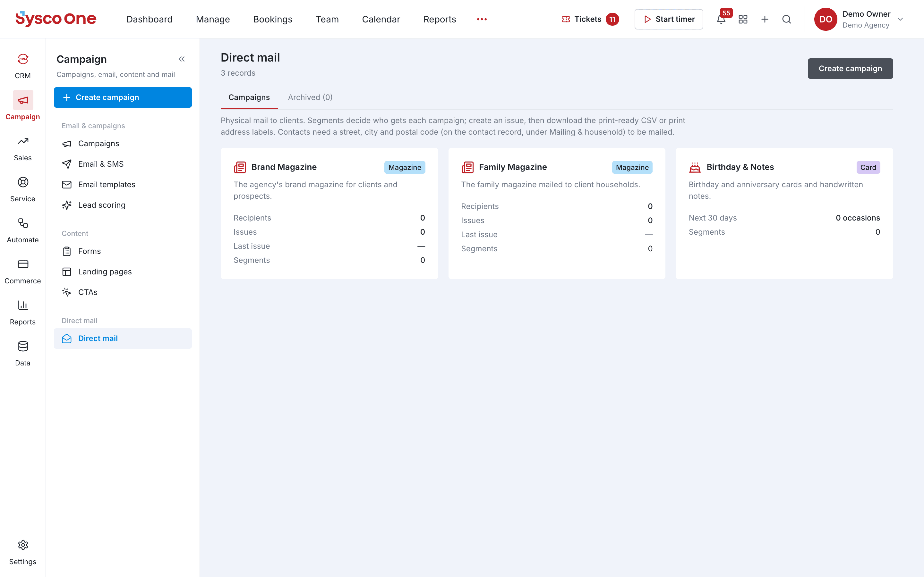Collapse the Campaign side panel

(x=182, y=59)
